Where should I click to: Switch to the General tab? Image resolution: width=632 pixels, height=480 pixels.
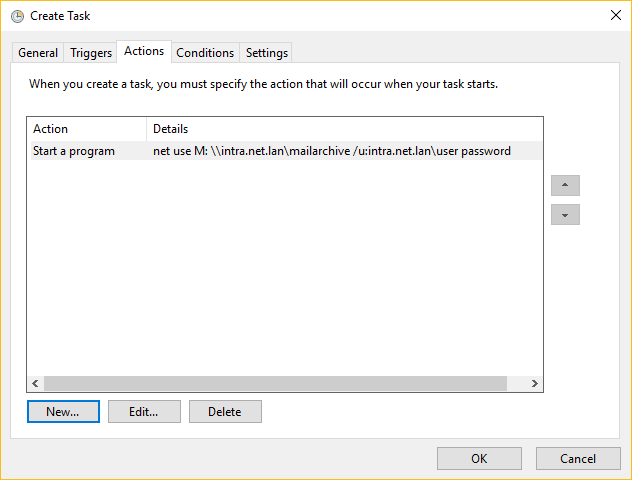(38, 53)
